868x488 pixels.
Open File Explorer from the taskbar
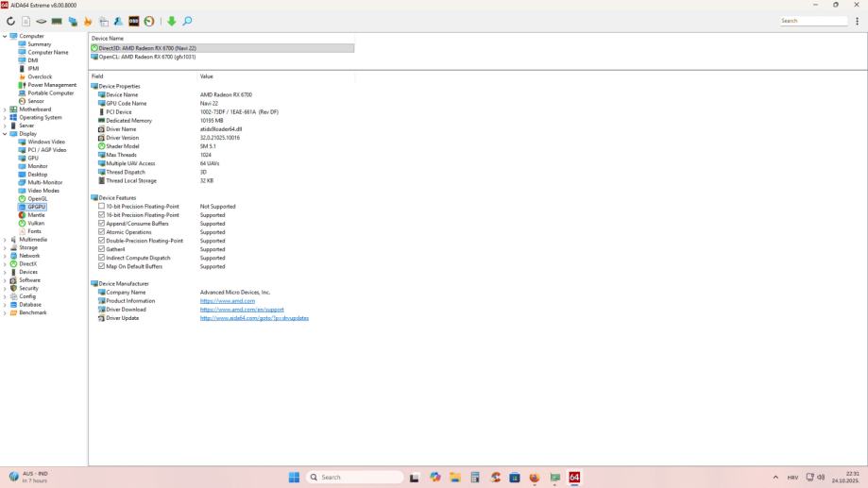[x=455, y=477]
